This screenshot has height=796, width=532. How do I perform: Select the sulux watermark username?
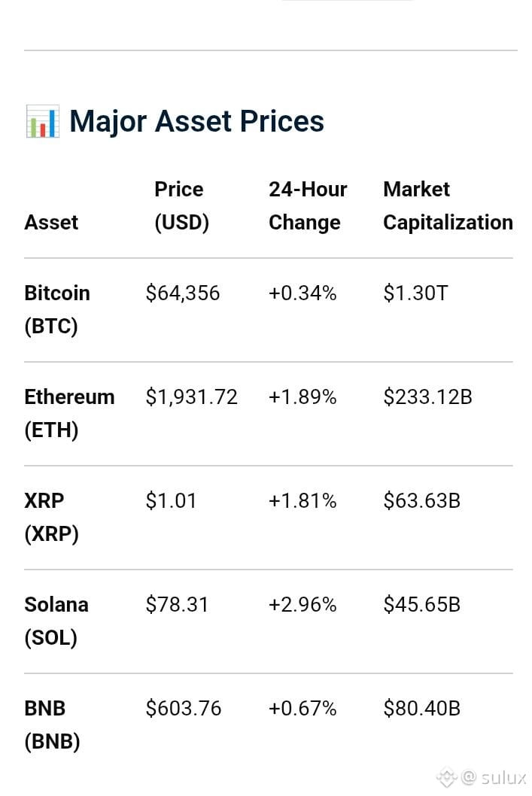coord(503,777)
